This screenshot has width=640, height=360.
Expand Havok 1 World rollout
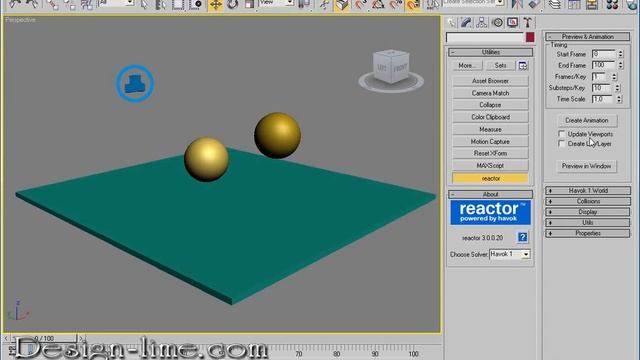[x=588, y=191]
